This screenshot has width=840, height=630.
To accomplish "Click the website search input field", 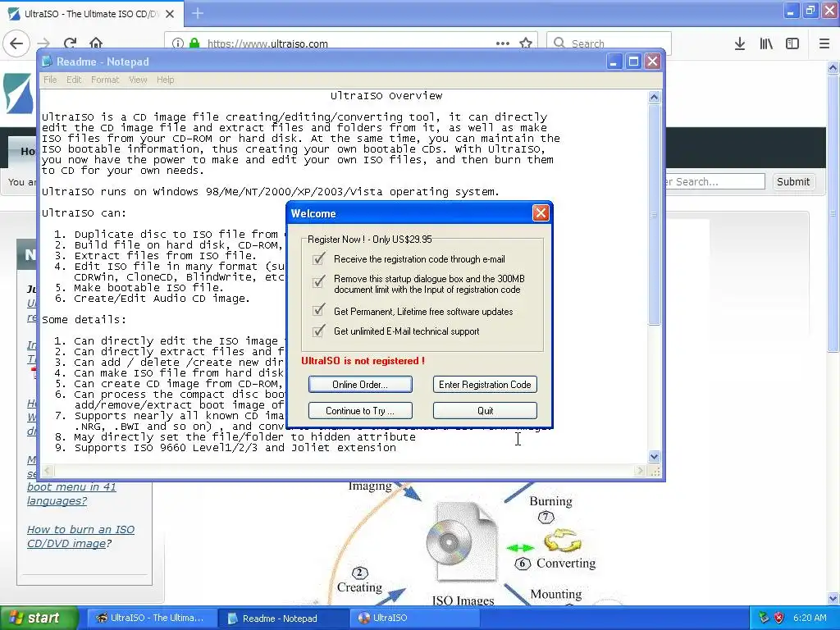I will 714,181.
